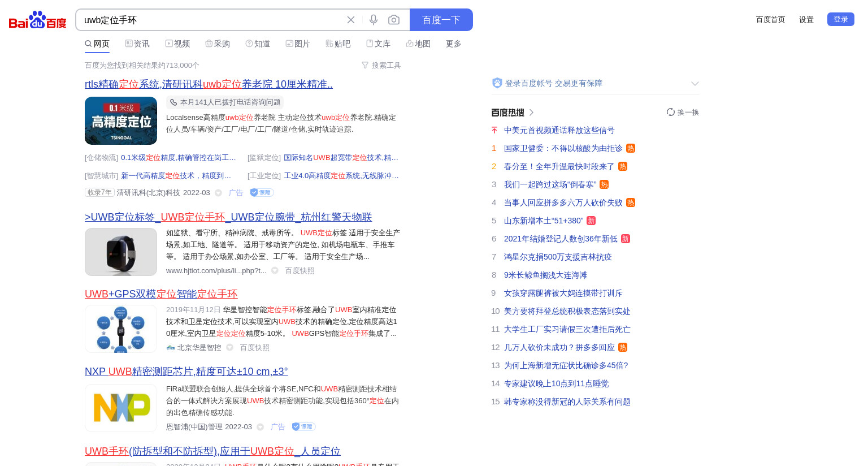Expand dropdown arrow next to 北京华星智控
This screenshot has height=466, width=868.
[229, 347]
